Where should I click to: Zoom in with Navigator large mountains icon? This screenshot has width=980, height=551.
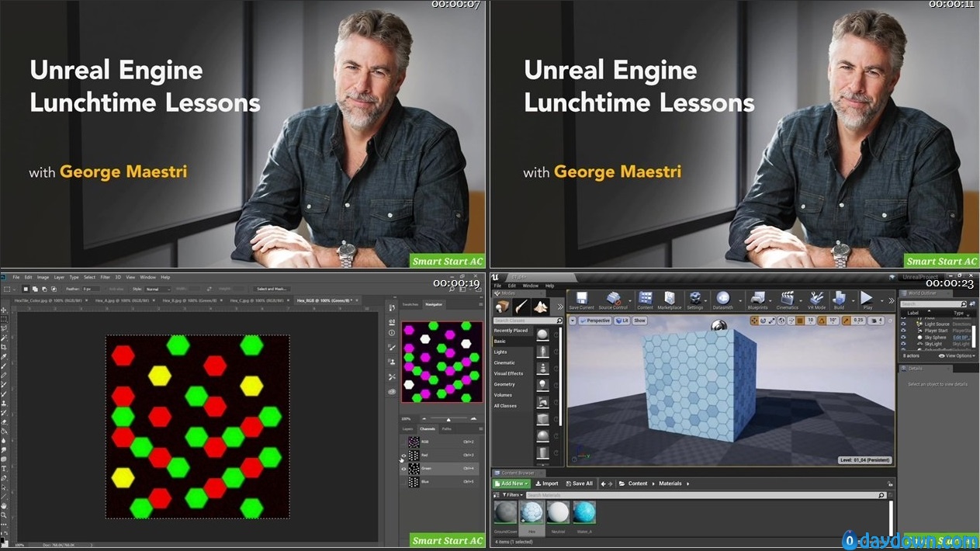pos(473,419)
